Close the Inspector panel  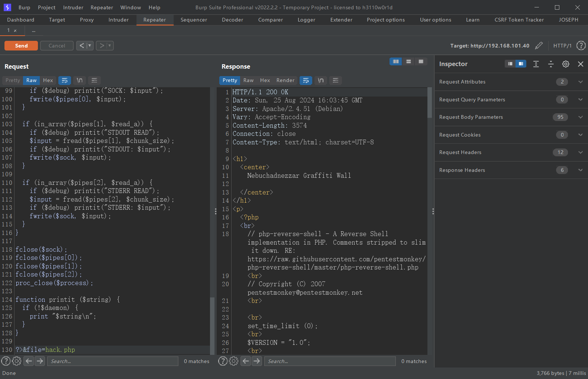point(581,64)
